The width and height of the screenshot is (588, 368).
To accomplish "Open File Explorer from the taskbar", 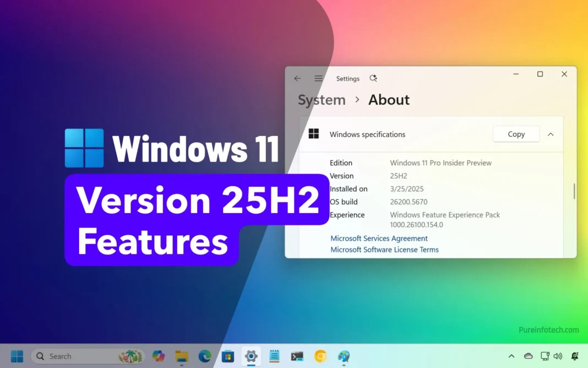I will click(182, 356).
